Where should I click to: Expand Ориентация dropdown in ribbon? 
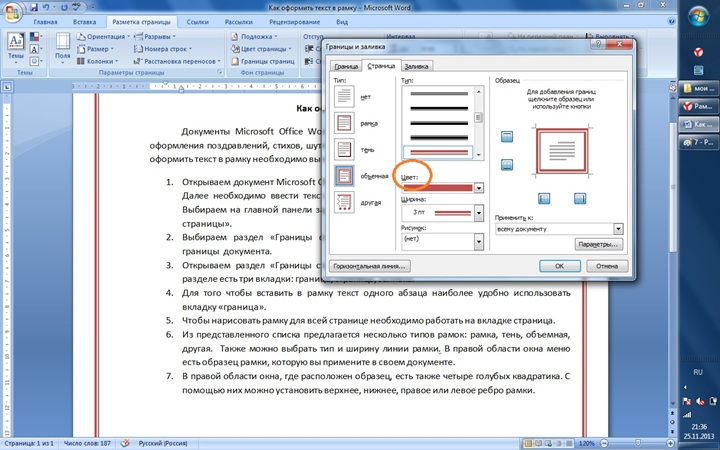pos(103,36)
